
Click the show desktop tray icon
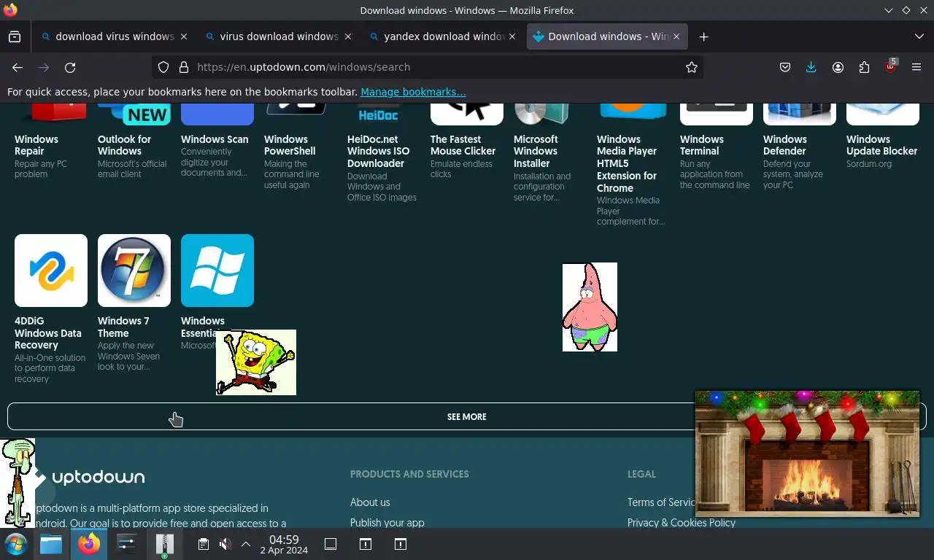pos(331,544)
